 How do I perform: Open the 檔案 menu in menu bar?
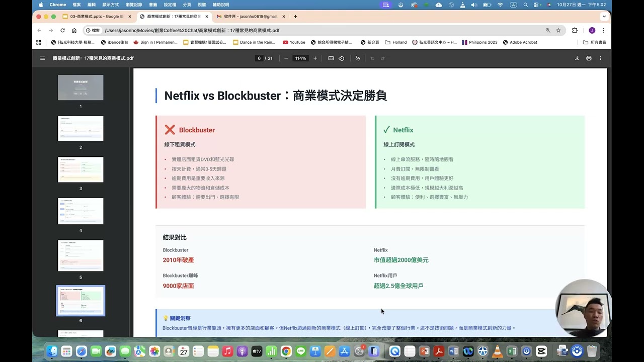pyautogui.click(x=77, y=5)
